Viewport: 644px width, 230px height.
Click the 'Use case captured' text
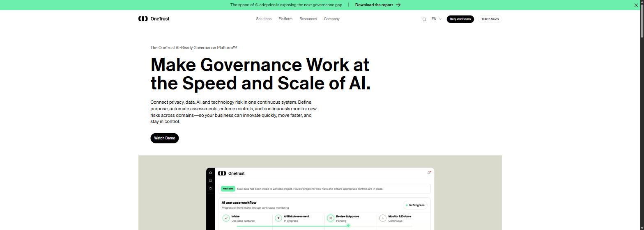[243, 221]
